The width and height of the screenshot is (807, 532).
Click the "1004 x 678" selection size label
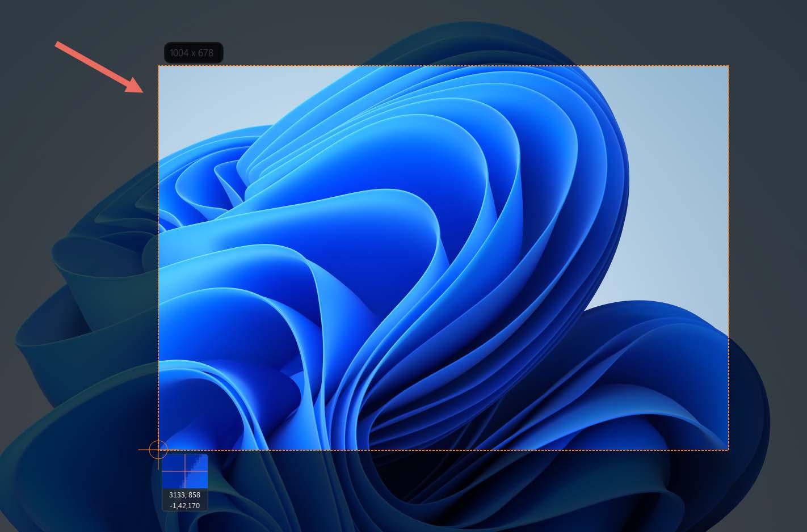(193, 53)
